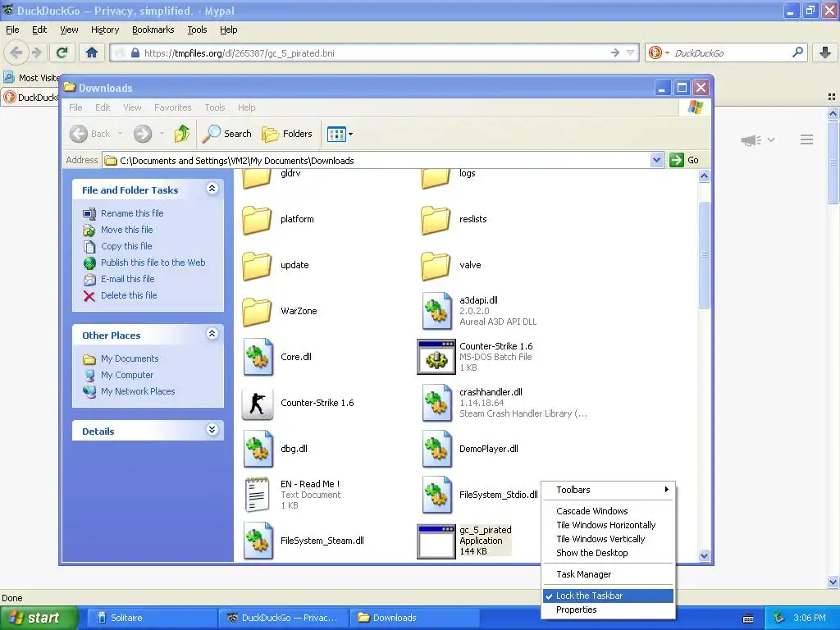The height and width of the screenshot is (630, 840).
Task: Click Downloads file list scroll down arrow
Action: point(705,555)
